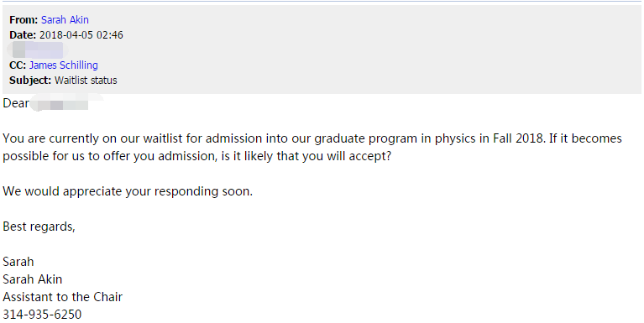Click the Waitlist status subject text

86,80
